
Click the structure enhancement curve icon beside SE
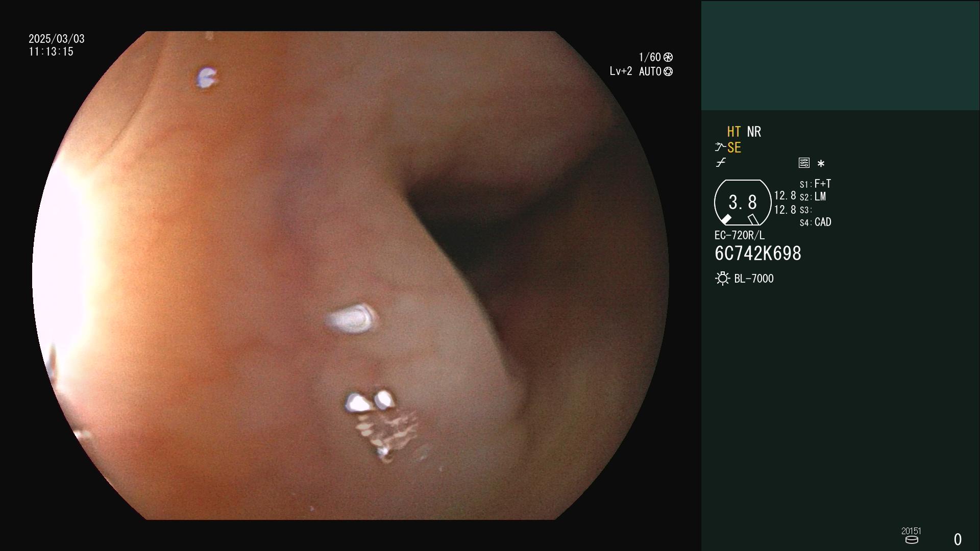[x=720, y=147]
